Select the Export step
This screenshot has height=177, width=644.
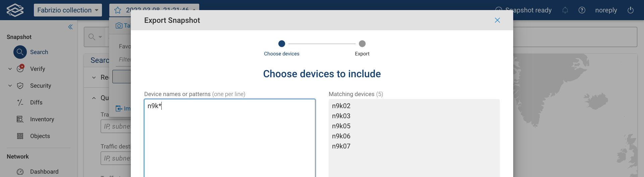point(362,48)
